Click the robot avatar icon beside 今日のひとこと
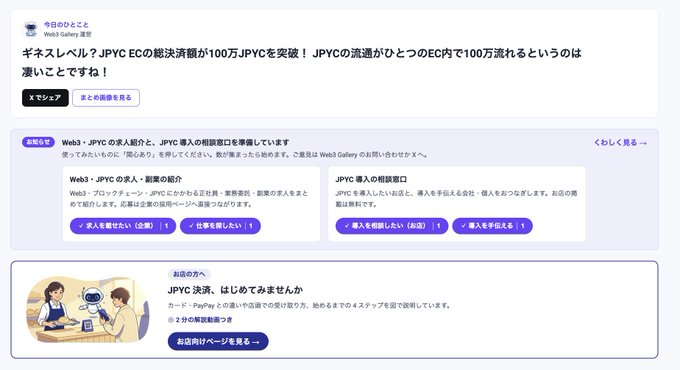The image size is (680, 370). [31, 29]
